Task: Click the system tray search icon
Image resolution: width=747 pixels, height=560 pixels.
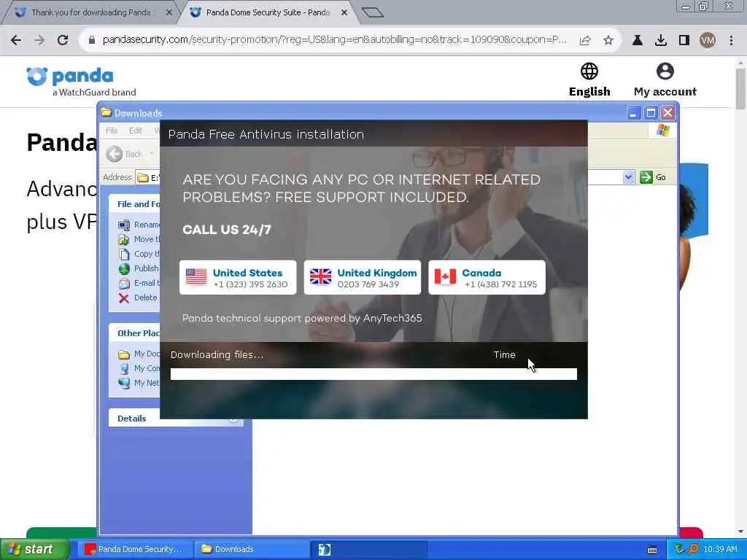Action: 693,549
